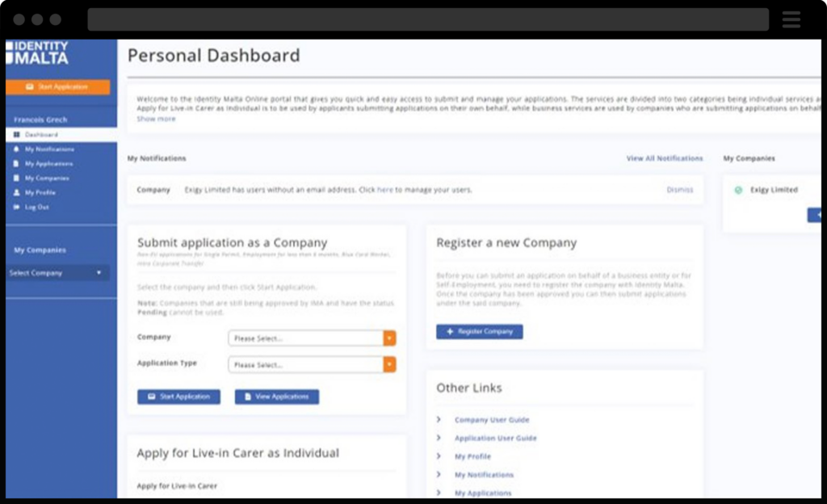Click the 'Personal Dashboard' page heading
The image size is (827, 504).
coord(213,56)
